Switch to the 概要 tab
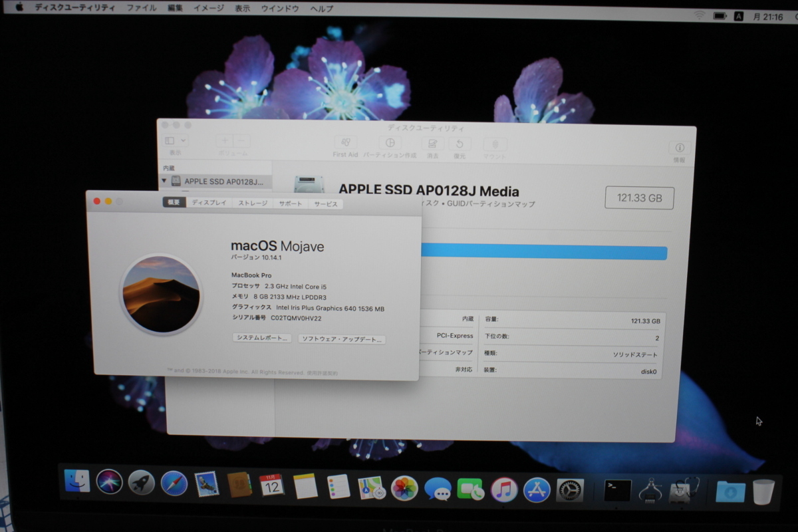This screenshot has height=532, width=798. coord(174,203)
